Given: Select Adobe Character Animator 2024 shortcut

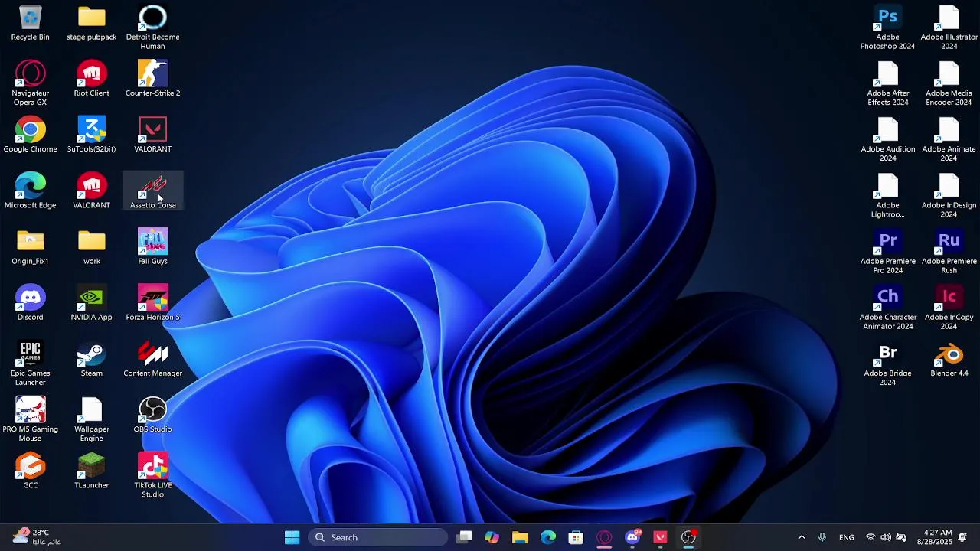Looking at the screenshot, I should (887, 307).
